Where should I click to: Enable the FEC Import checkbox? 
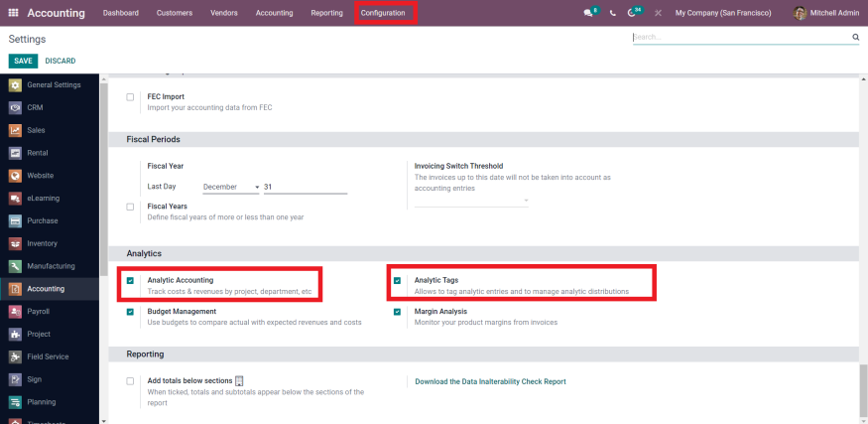pyautogui.click(x=130, y=97)
